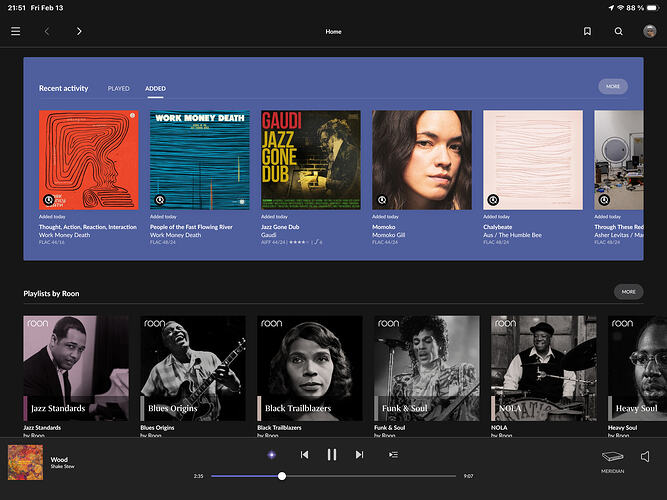This screenshot has height=500, width=667.
Task: Open the bookmarks icon
Action: (587, 31)
